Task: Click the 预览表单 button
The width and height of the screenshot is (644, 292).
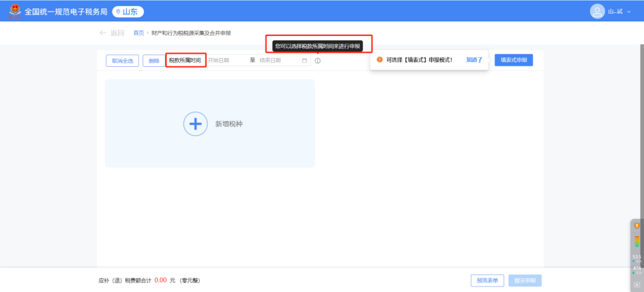Action: [x=488, y=281]
